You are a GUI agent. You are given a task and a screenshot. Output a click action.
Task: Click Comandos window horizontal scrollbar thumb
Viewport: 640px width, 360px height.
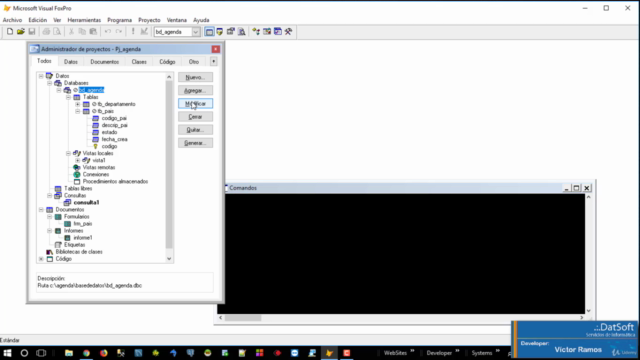(243, 318)
